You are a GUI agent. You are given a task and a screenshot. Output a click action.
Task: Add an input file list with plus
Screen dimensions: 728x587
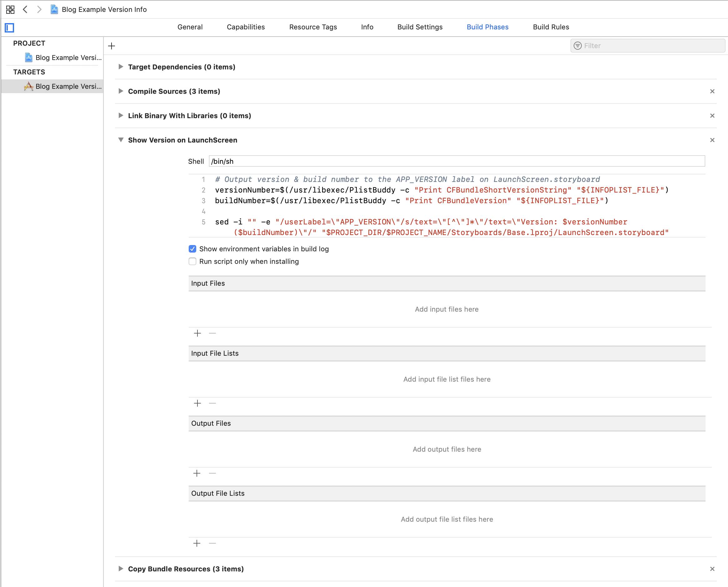(197, 404)
